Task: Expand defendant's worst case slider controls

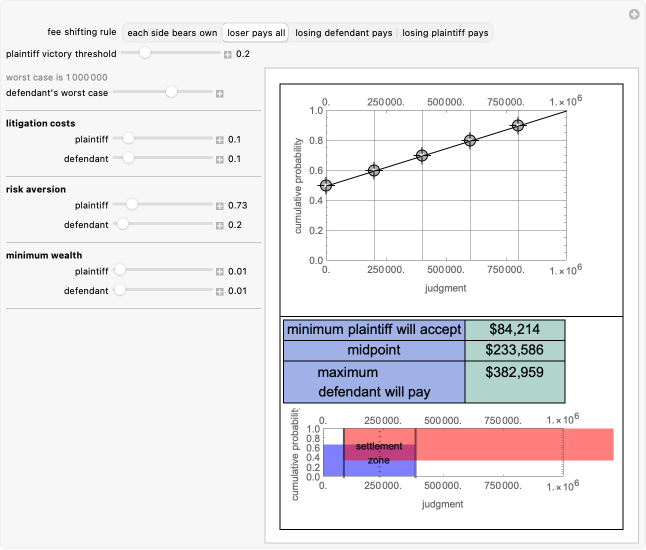Action: coord(219,93)
